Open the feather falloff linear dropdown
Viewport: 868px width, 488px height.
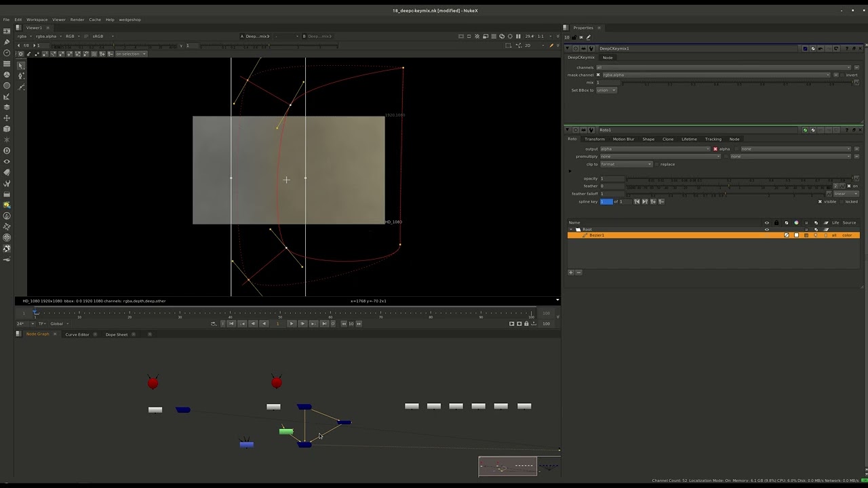click(846, 194)
